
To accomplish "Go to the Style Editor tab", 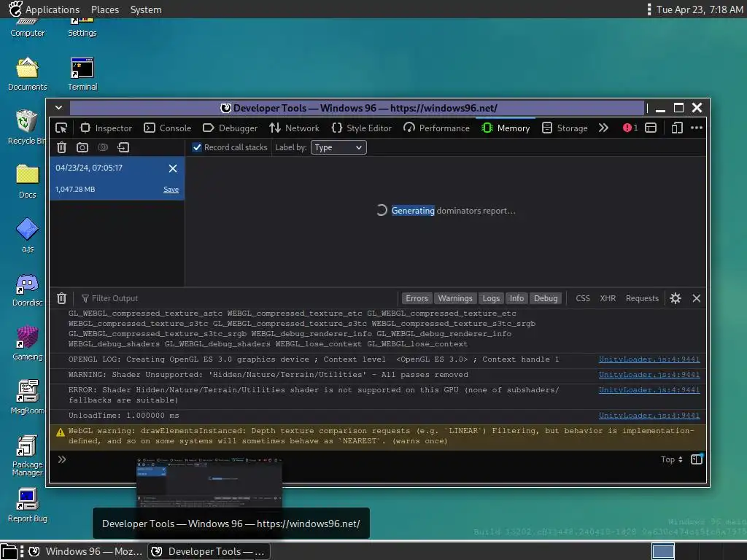I will click(x=362, y=128).
